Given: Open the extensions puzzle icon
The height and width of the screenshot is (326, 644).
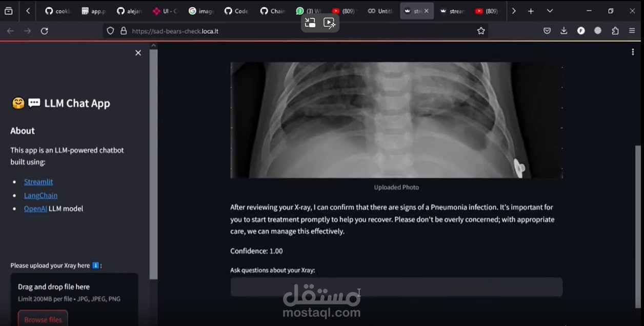Looking at the screenshot, I should coord(615,31).
